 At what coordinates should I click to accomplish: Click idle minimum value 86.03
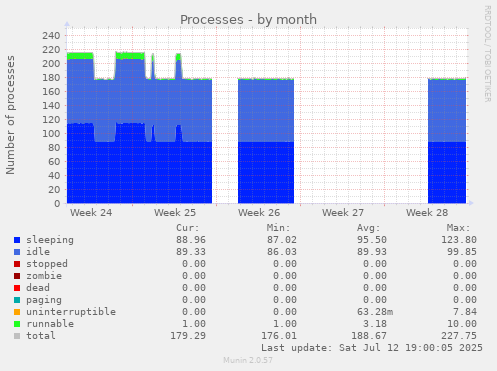pyautogui.click(x=282, y=252)
